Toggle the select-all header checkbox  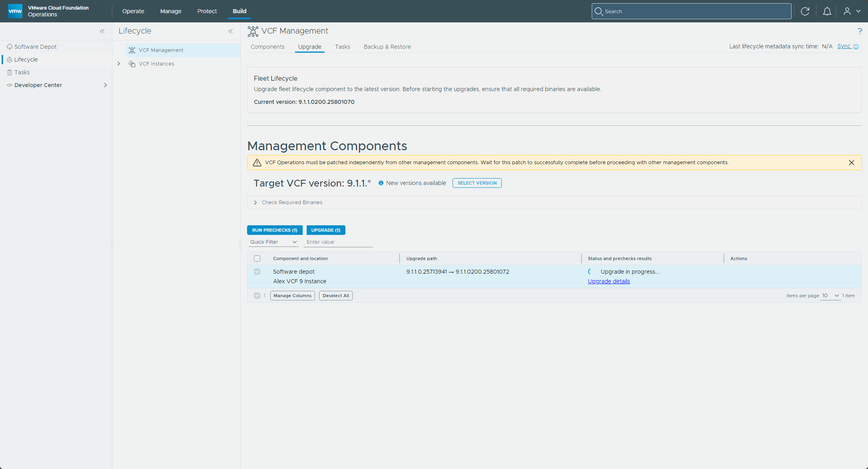257,258
